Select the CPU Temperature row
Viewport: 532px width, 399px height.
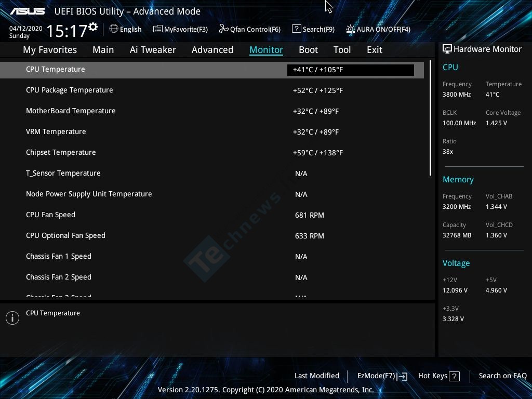(x=212, y=70)
